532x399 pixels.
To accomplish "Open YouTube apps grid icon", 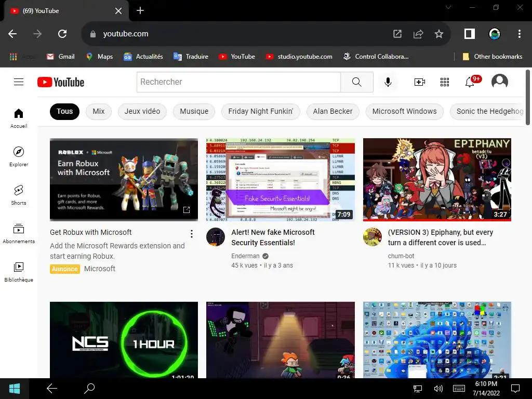I will pos(445,82).
